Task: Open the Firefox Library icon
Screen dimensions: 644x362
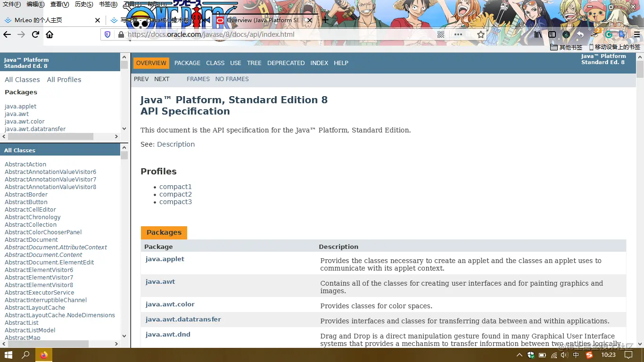Action: (537, 34)
